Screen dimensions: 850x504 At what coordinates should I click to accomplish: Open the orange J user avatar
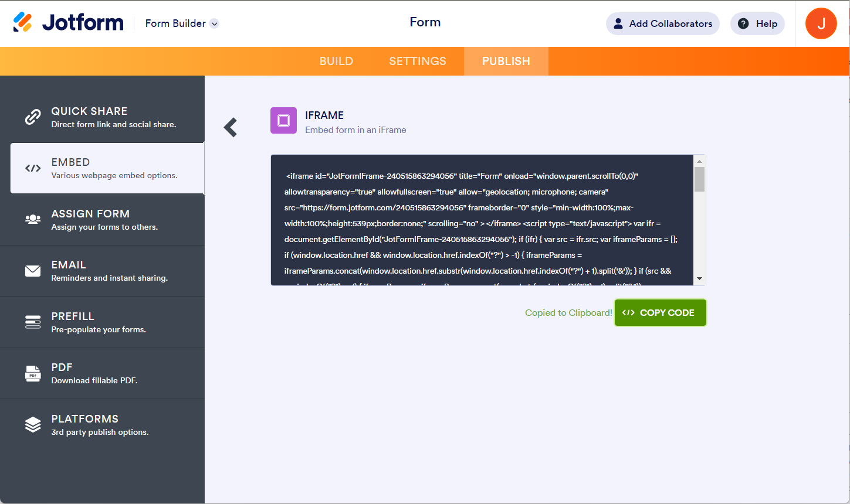[821, 23]
